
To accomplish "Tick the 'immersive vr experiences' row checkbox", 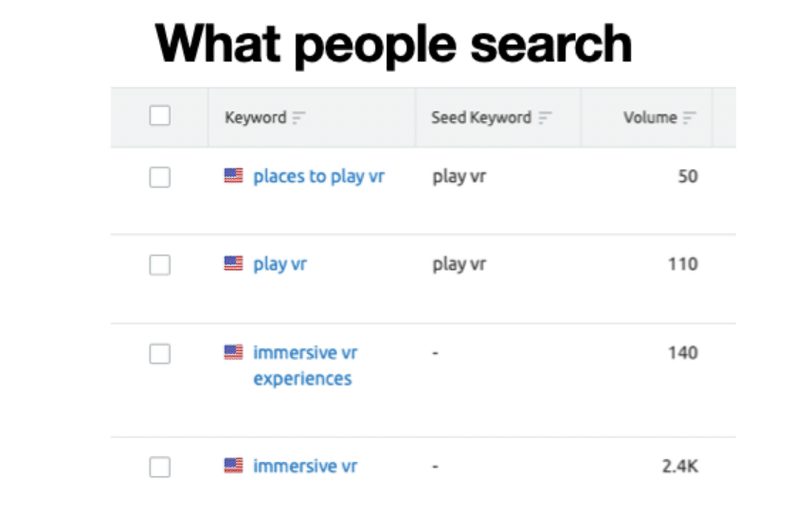I will [x=160, y=354].
